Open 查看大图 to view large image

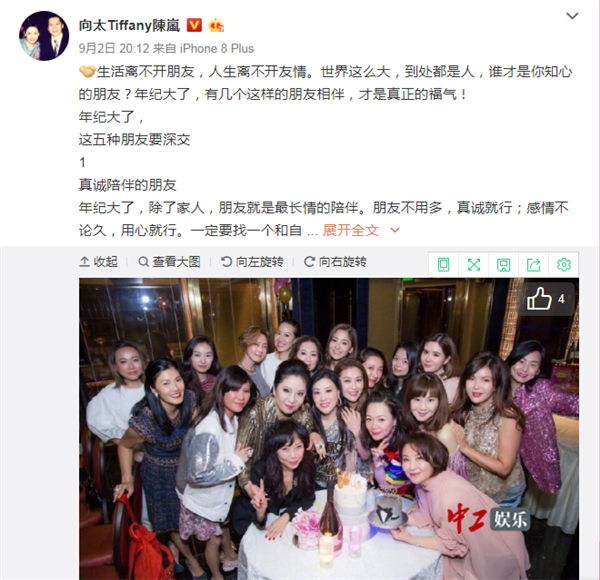pyautogui.click(x=170, y=262)
